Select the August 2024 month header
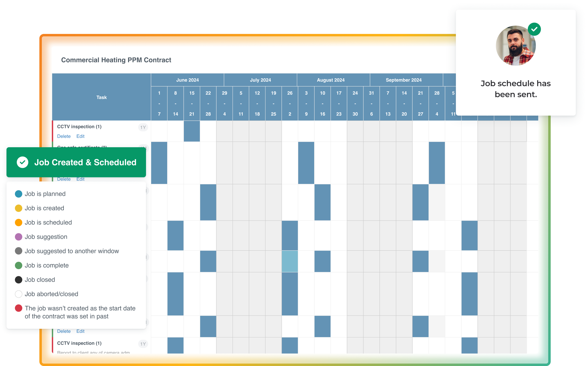Screen dimensions: 588x366 click(331, 80)
